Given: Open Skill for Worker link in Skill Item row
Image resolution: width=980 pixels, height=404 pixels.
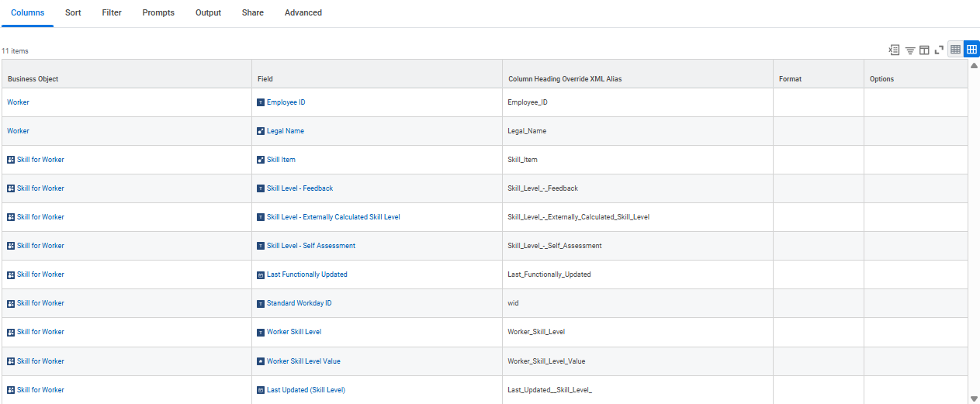Looking at the screenshot, I should [x=40, y=160].
